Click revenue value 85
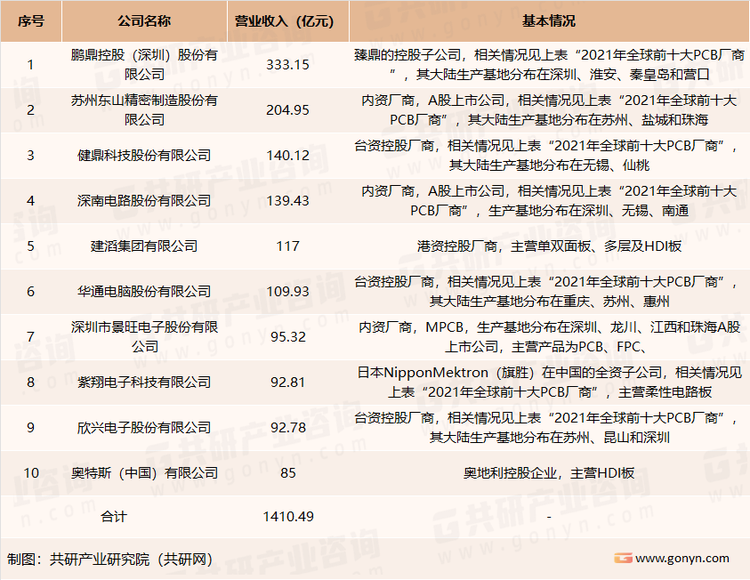The height and width of the screenshot is (580, 750). (288, 473)
